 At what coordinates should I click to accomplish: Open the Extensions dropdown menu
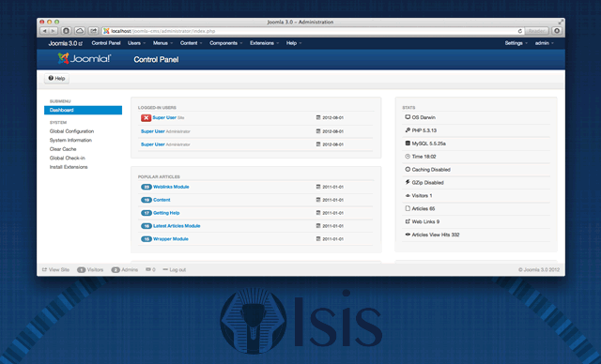click(264, 43)
